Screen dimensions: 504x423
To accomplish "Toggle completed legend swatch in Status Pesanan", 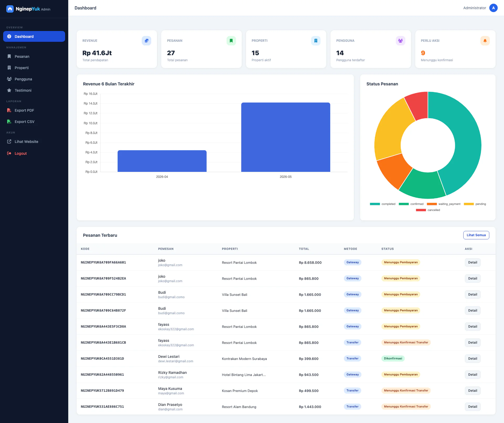I will tap(375, 204).
